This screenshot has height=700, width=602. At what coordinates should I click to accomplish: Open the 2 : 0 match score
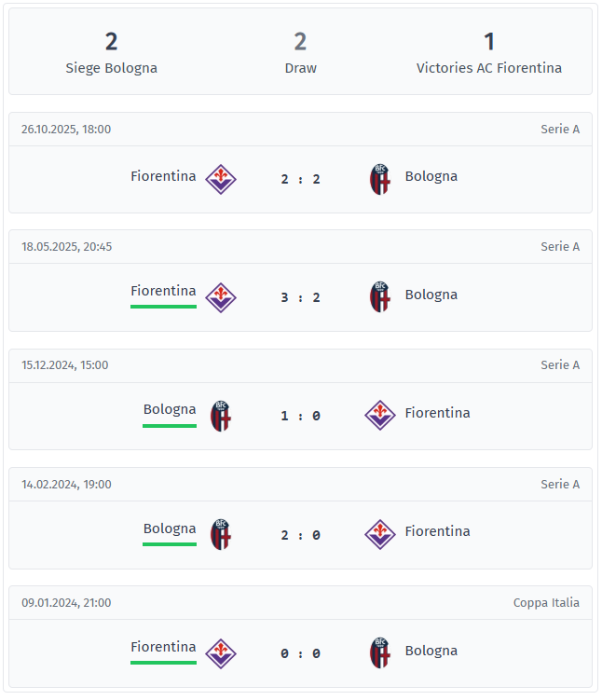click(300, 535)
